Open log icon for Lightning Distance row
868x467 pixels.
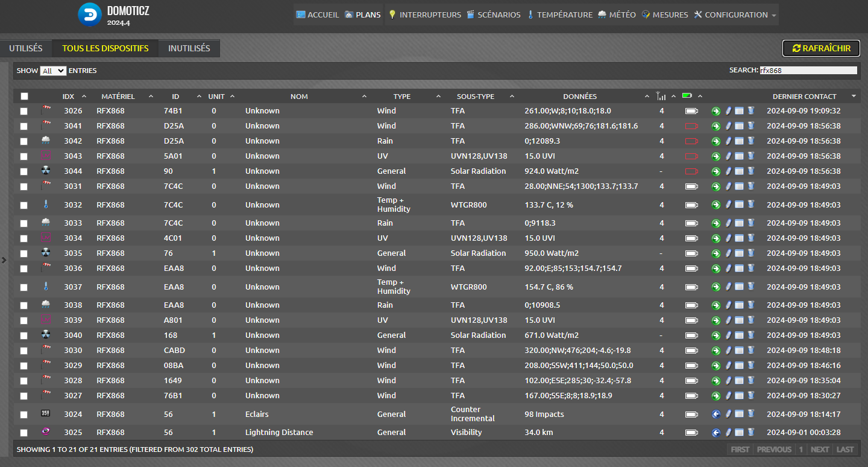pyautogui.click(x=739, y=433)
